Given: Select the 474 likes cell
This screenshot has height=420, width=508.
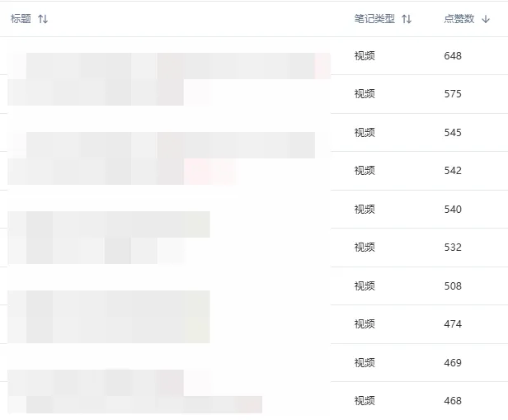Looking at the screenshot, I should point(452,324).
